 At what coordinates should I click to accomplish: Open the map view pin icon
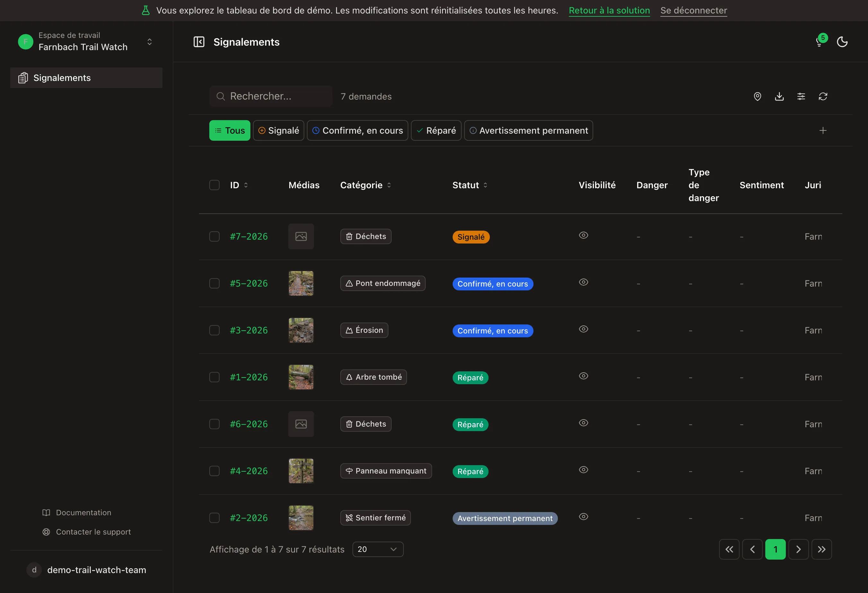click(758, 96)
